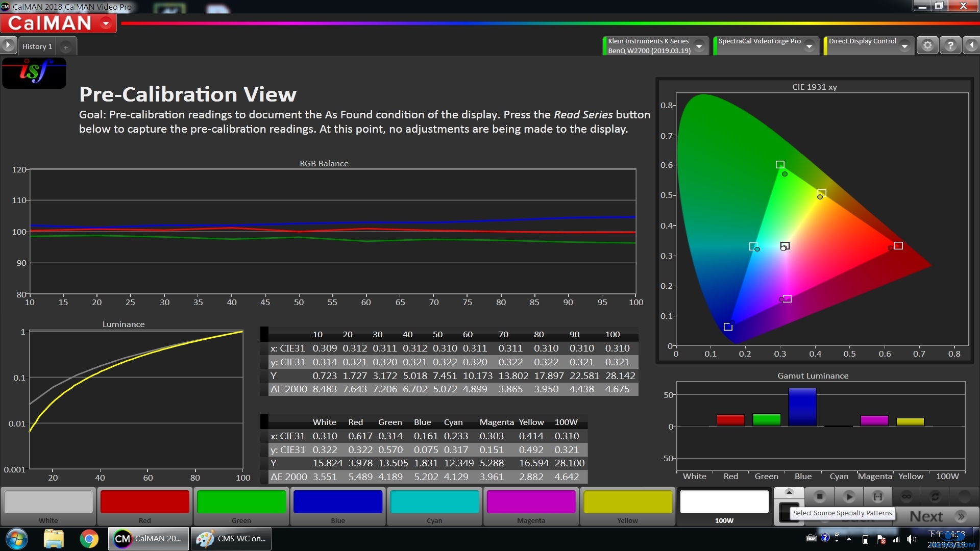Open Chrome from the Windows taskbar
The width and height of the screenshot is (980, 551).
(x=89, y=539)
